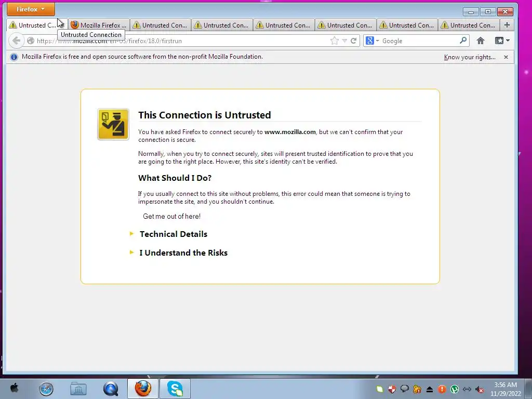
Task: Click the yellow security officer warning icon
Action: tap(113, 124)
